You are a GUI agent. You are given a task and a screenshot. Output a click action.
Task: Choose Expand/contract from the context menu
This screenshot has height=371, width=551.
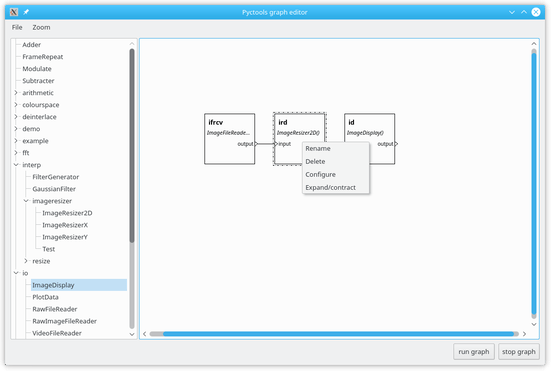point(336,188)
